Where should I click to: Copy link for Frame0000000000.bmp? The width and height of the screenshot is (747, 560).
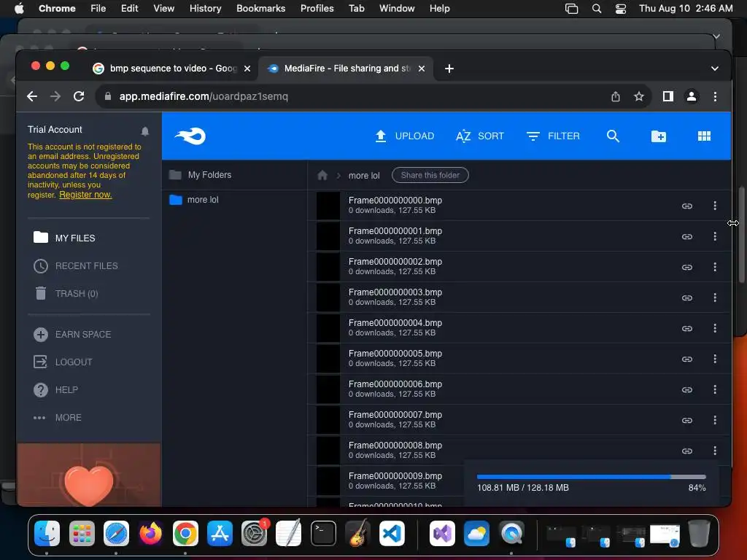click(x=686, y=206)
